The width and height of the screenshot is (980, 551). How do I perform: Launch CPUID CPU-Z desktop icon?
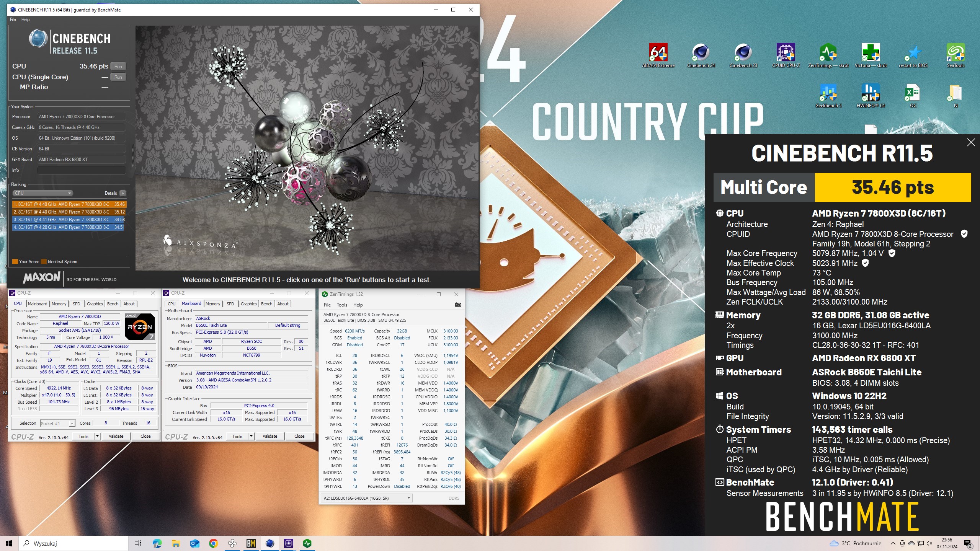click(x=786, y=55)
